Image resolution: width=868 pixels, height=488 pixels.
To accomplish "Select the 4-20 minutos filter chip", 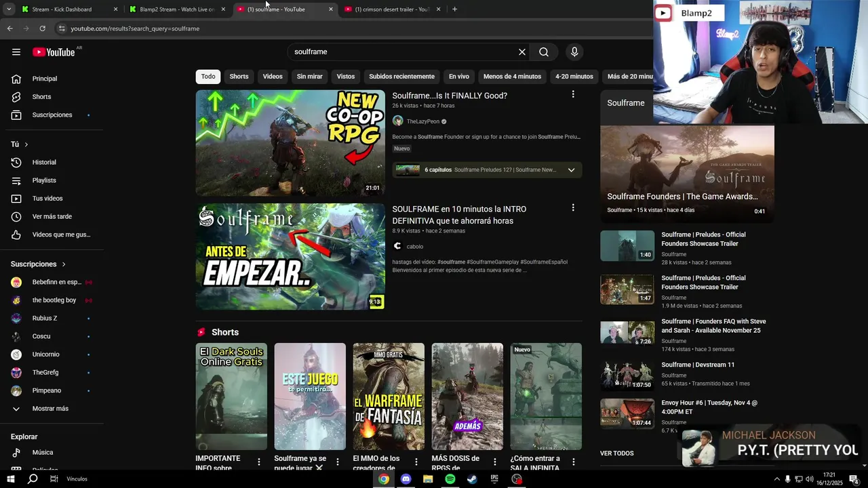I will point(574,77).
